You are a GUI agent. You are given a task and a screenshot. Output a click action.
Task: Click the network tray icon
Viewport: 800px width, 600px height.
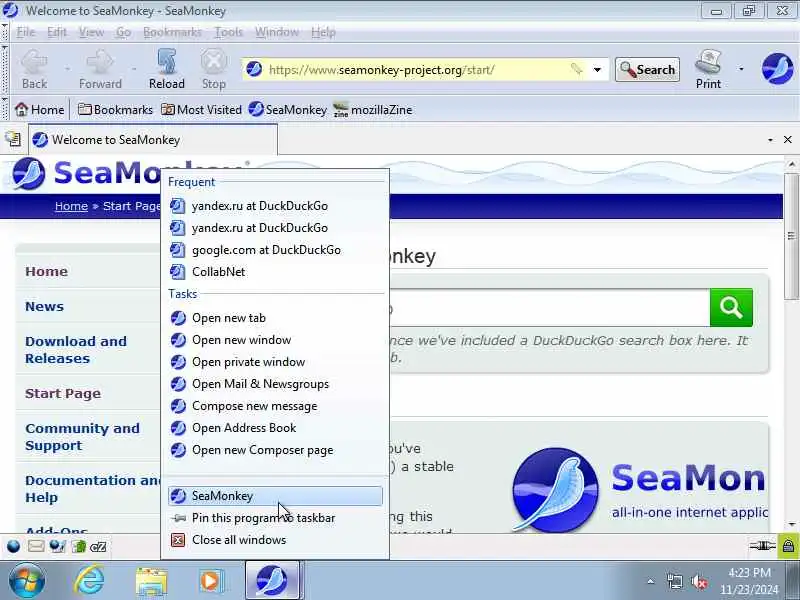coord(674,581)
